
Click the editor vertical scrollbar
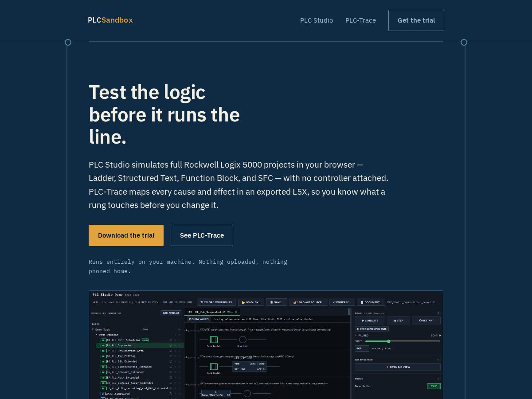(x=349, y=312)
